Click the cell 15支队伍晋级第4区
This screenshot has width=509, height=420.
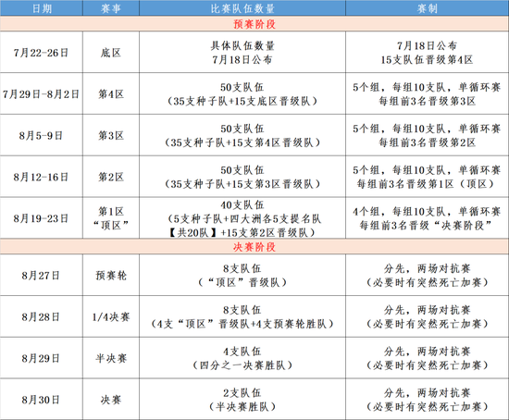[428, 52]
